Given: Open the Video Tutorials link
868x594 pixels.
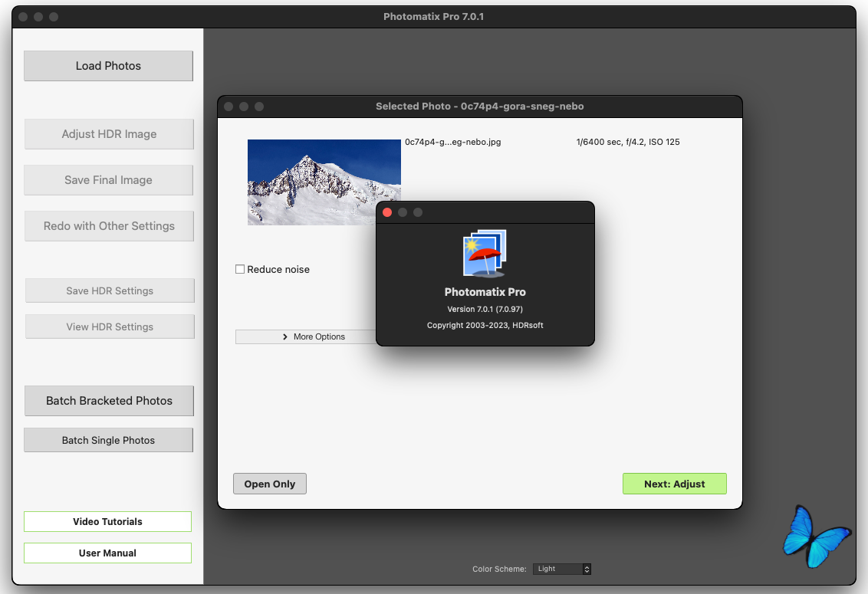Looking at the screenshot, I should tap(107, 521).
